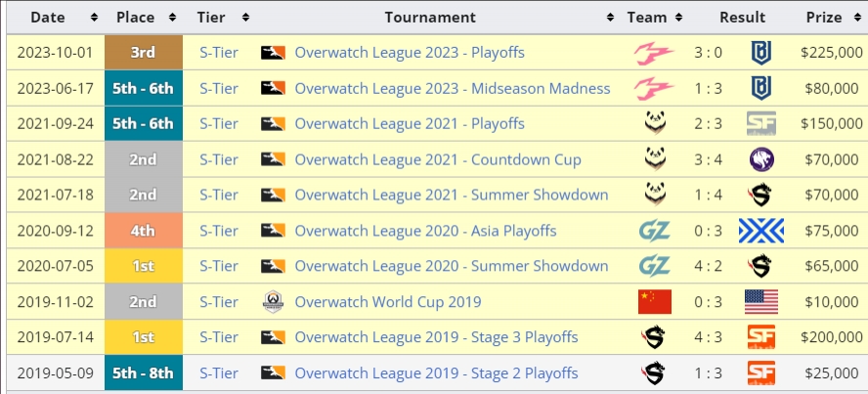This screenshot has width=868, height=394.
Task: Click the gold 1st place cell for 2020-07-05
Action: (144, 266)
